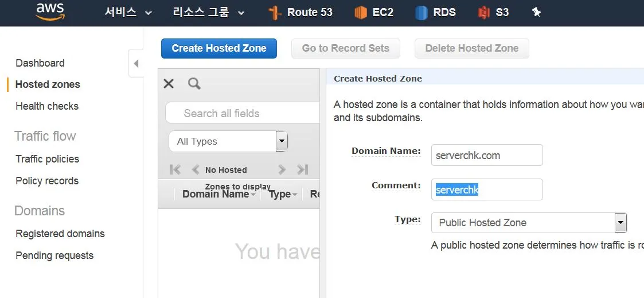Click the Comment: field label
Image resolution: width=644 pixels, height=298 pixels.
(x=396, y=186)
